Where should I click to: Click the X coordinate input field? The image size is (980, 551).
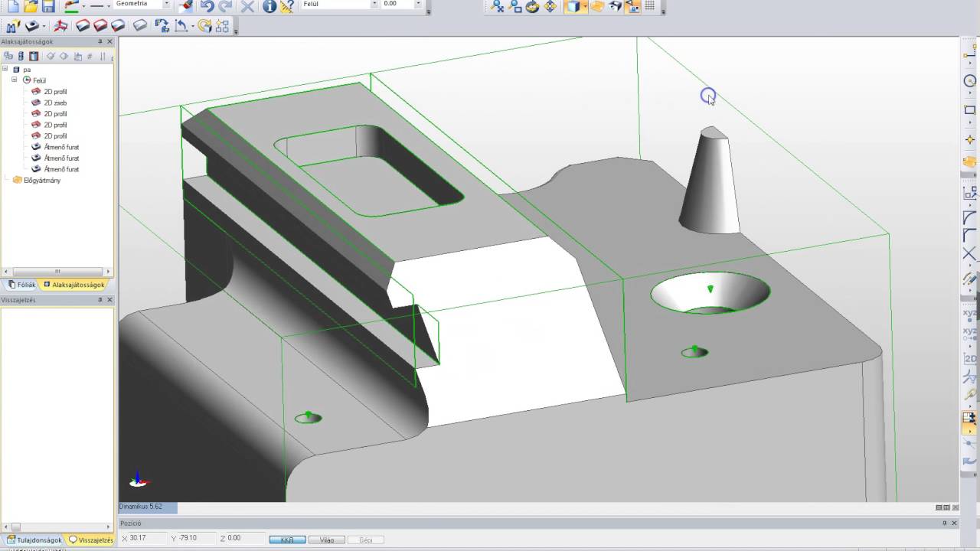coord(147,539)
